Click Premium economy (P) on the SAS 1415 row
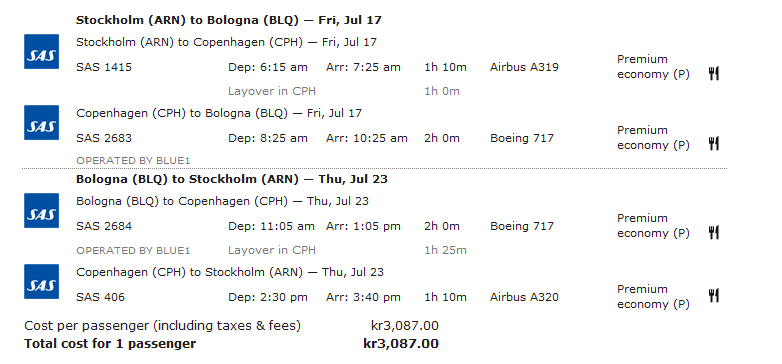The width and height of the screenshot is (782, 364). [653, 67]
